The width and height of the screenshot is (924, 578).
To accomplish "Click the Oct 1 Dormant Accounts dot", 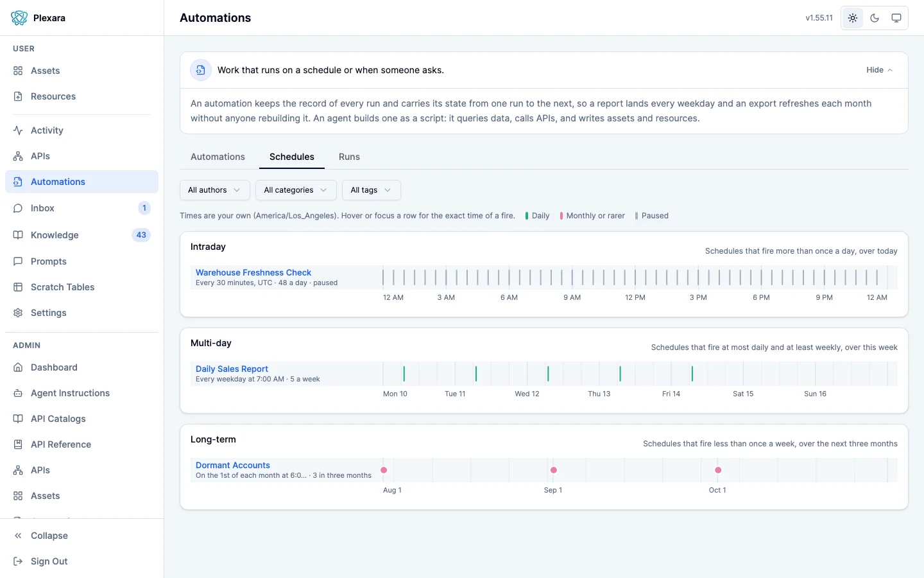I will click(x=718, y=470).
